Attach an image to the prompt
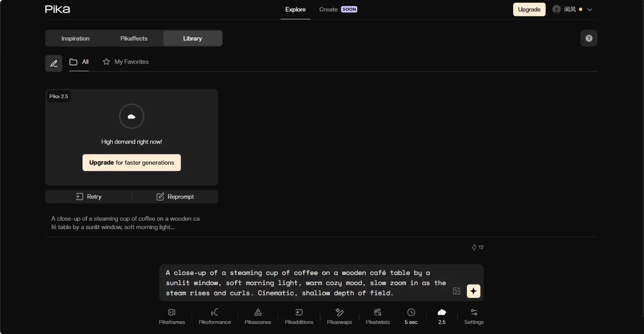644x334 pixels. (456, 291)
